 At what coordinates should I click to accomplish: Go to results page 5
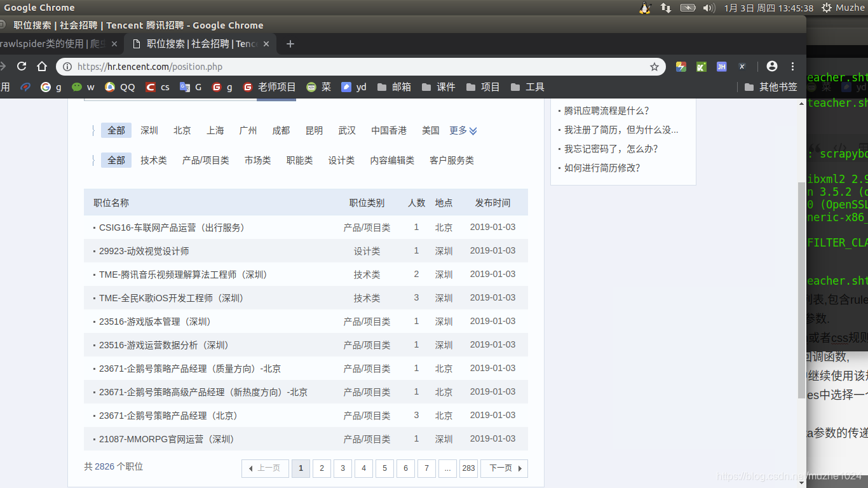coord(384,468)
